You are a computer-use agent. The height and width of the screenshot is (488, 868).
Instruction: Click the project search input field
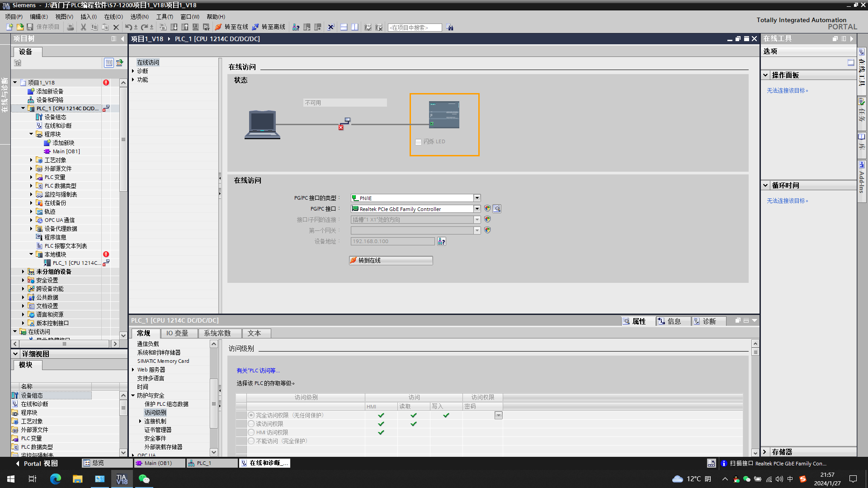click(x=414, y=28)
